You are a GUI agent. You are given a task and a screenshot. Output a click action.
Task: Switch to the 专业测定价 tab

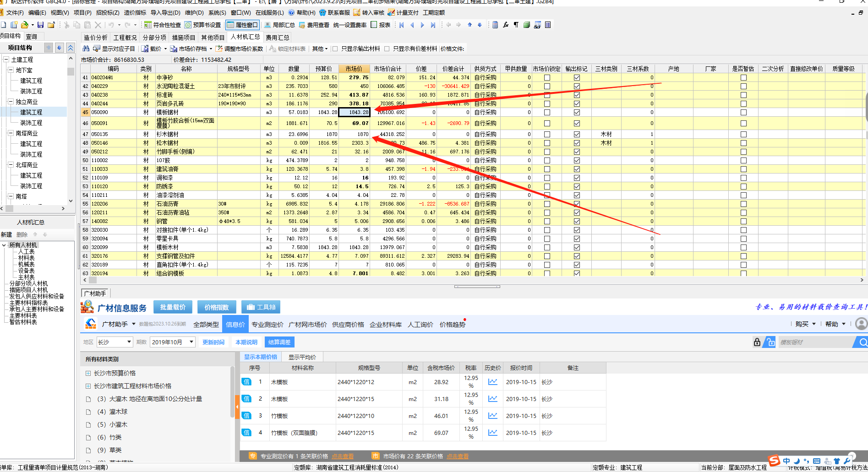(267, 324)
